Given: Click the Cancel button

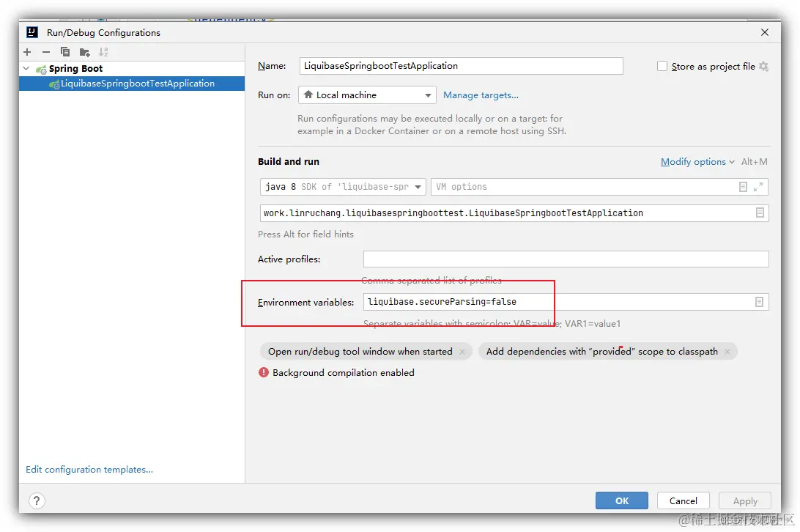Looking at the screenshot, I should [x=684, y=500].
